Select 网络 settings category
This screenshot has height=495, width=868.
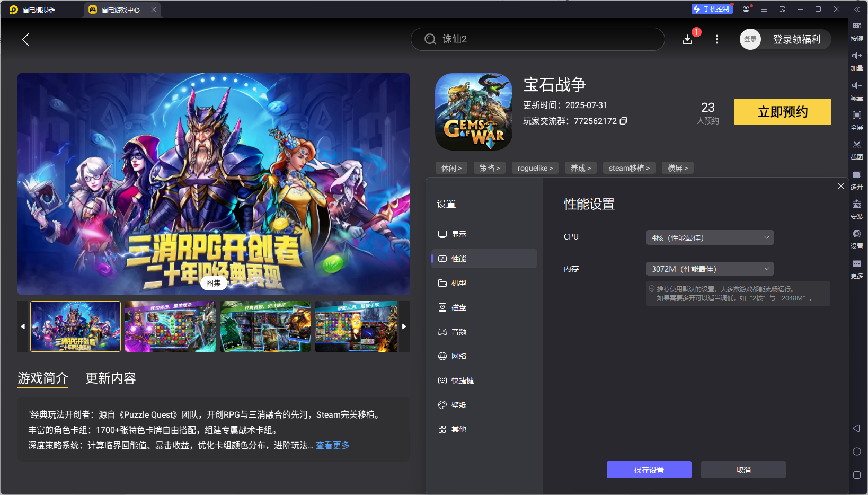click(484, 356)
